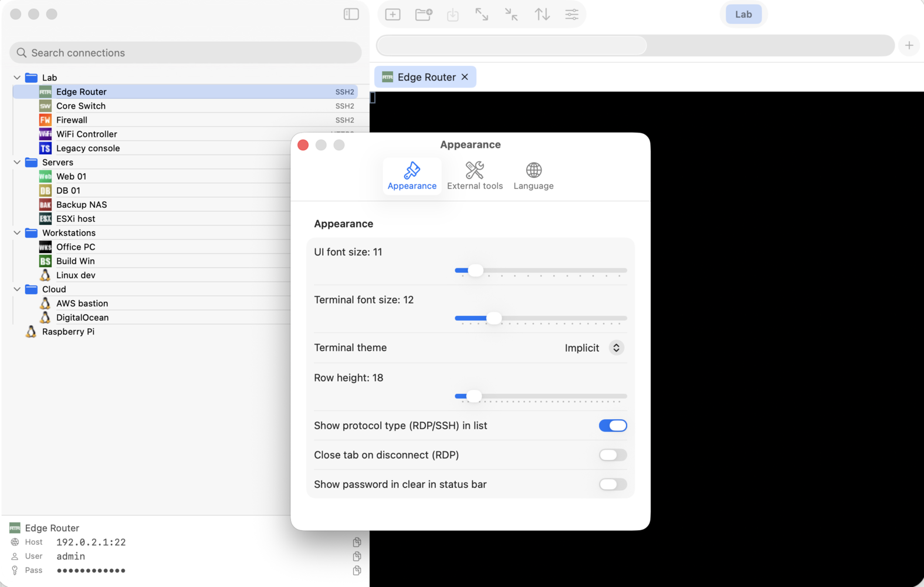Click the DB 01 icon
The height and width of the screenshot is (587, 924).
45,190
